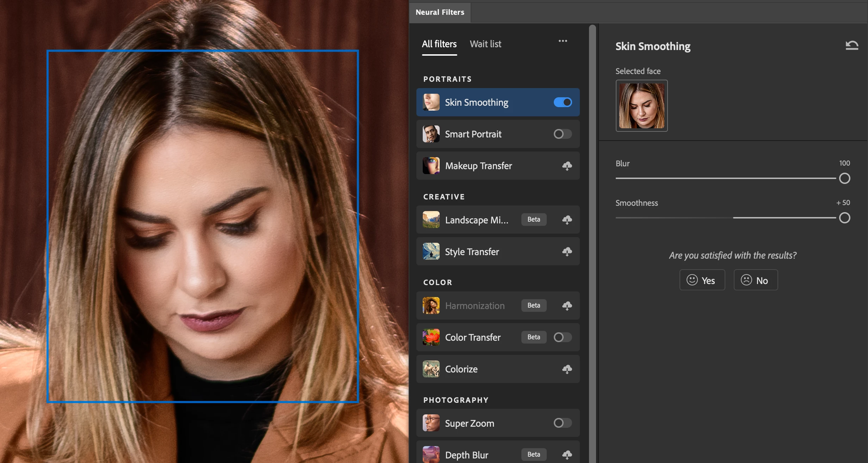Turn on the Super Zoom toggle
The height and width of the screenshot is (463, 868).
click(x=563, y=423)
